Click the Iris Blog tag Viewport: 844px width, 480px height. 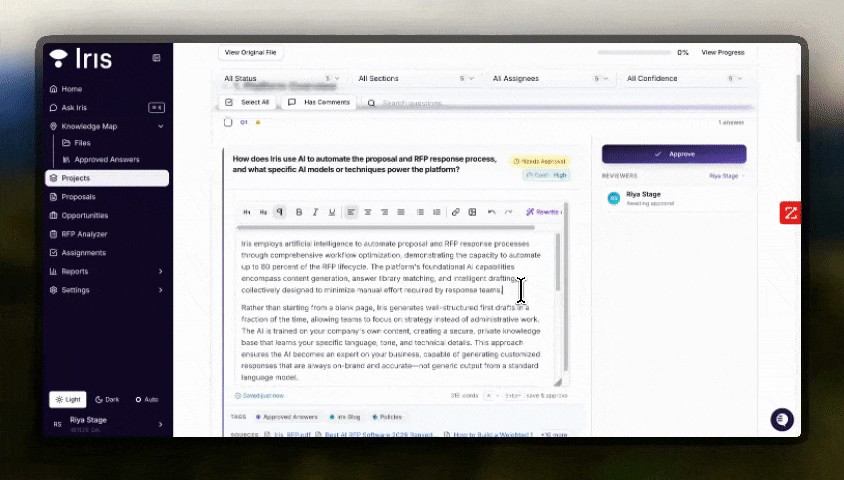click(345, 417)
